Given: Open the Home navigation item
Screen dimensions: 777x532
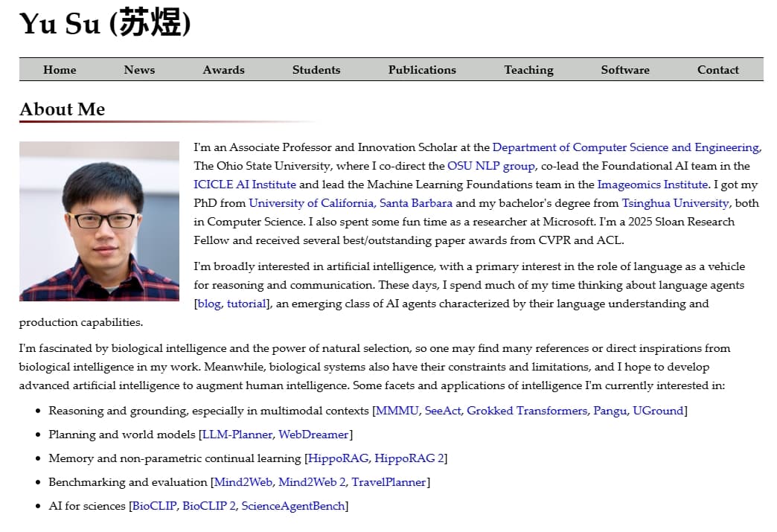Looking at the screenshot, I should pos(60,70).
